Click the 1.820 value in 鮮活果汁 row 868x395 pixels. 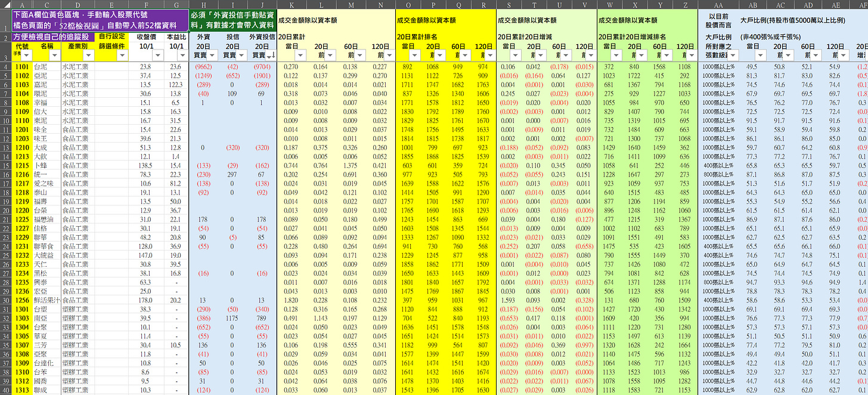pyautogui.click(x=292, y=300)
